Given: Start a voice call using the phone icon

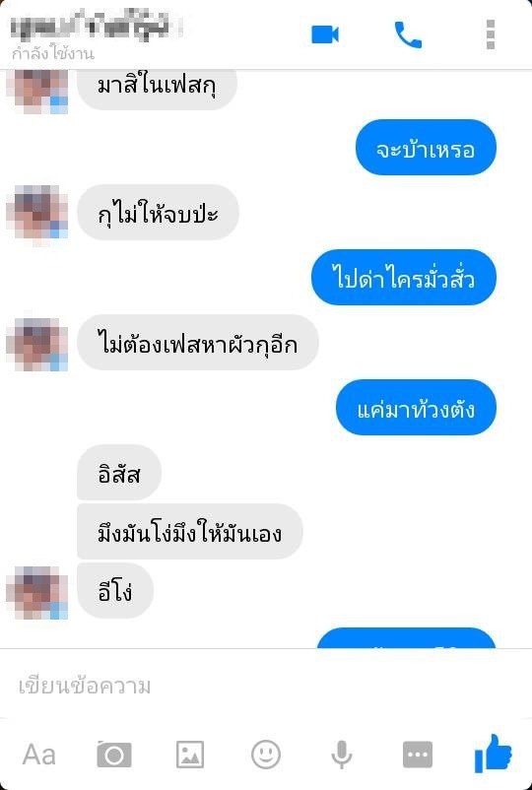Looking at the screenshot, I should pyautogui.click(x=408, y=34).
